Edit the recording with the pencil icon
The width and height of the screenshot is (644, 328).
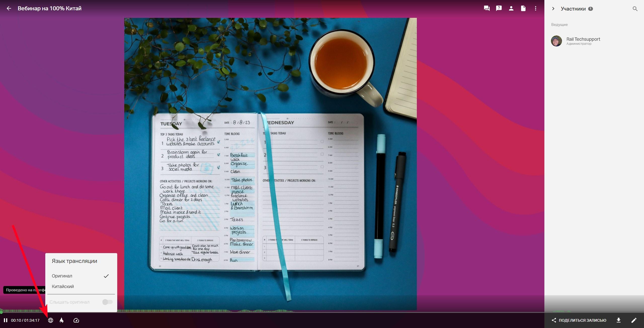(x=634, y=320)
